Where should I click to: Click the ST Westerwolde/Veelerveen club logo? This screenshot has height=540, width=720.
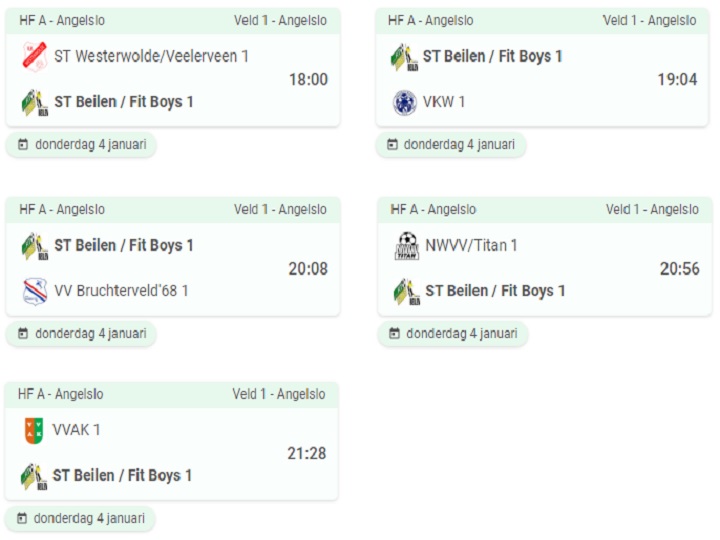click(x=35, y=56)
